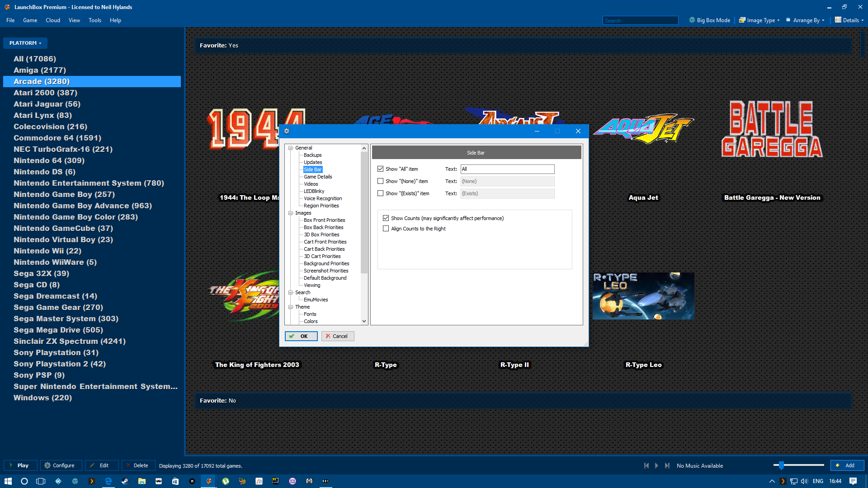Play the music track
Viewport: 868px width, 488px height.
coord(656,466)
